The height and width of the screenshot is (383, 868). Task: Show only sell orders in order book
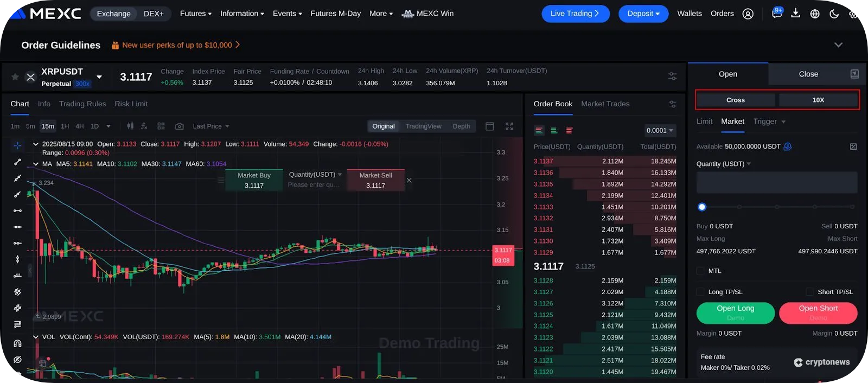[x=569, y=131]
